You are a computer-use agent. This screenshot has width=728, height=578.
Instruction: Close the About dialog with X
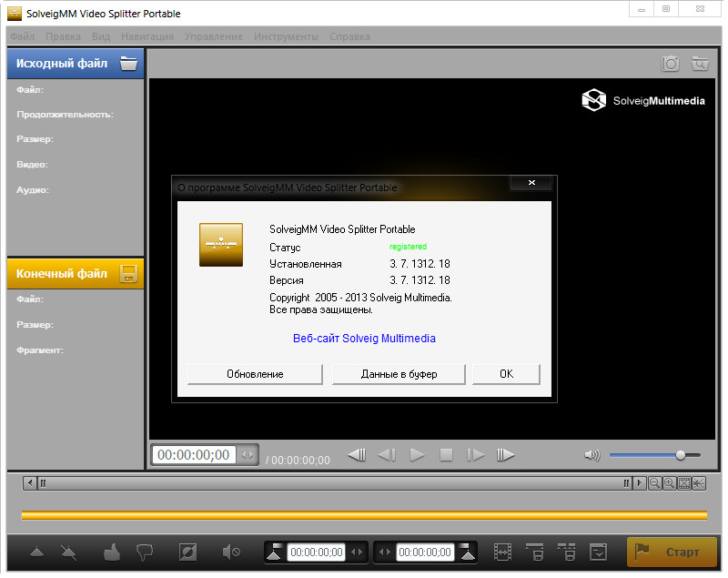pyautogui.click(x=531, y=182)
